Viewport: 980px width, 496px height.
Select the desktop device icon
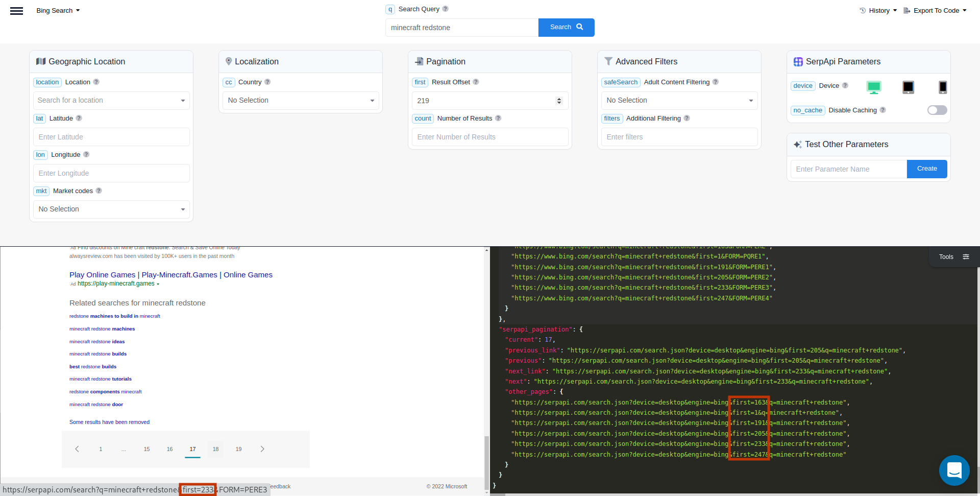pos(874,87)
